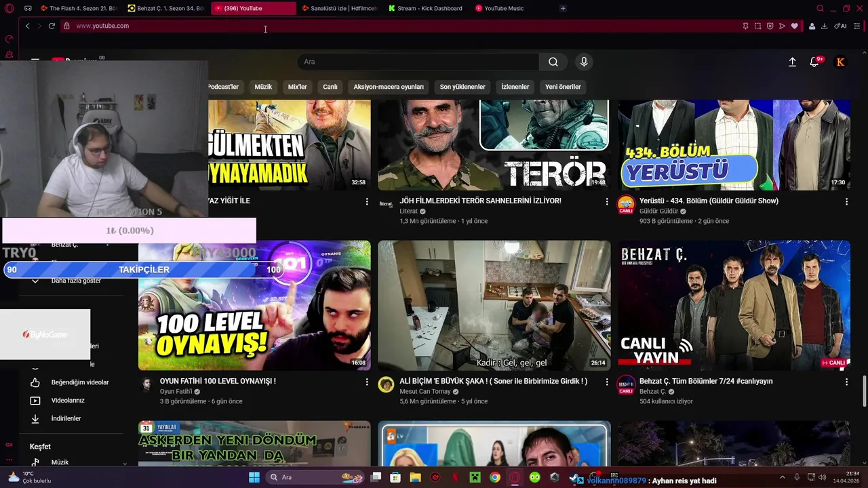The height and width of the screenshot is (488, 868).
Task: Open the account avatar menu
Action: pyautogui.click(x=841, y=62)
